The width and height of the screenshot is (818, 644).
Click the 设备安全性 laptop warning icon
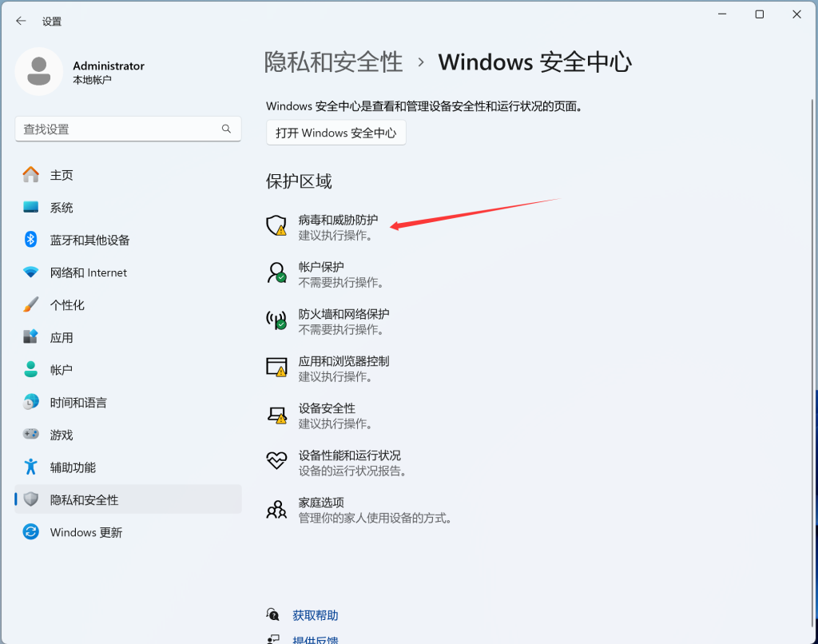click(276, 415)
